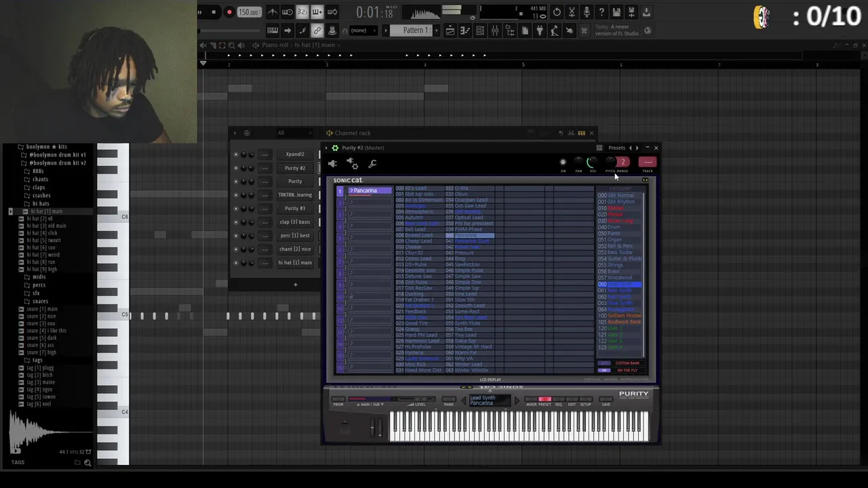Toggle the countdown 3-2-1 button
The image size is (868, 488).
tap(302, 12)
